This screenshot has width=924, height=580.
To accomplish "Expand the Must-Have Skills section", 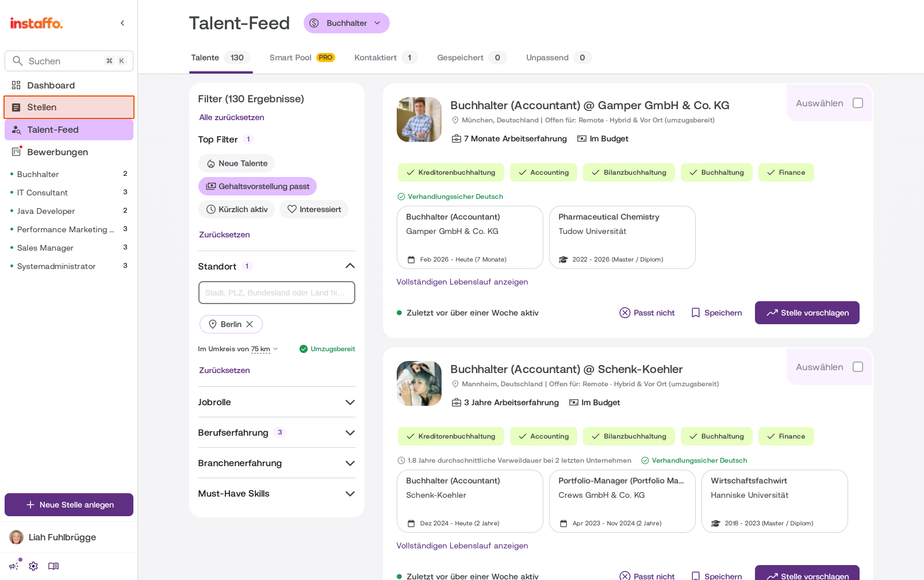I will (x=277, y=493).
